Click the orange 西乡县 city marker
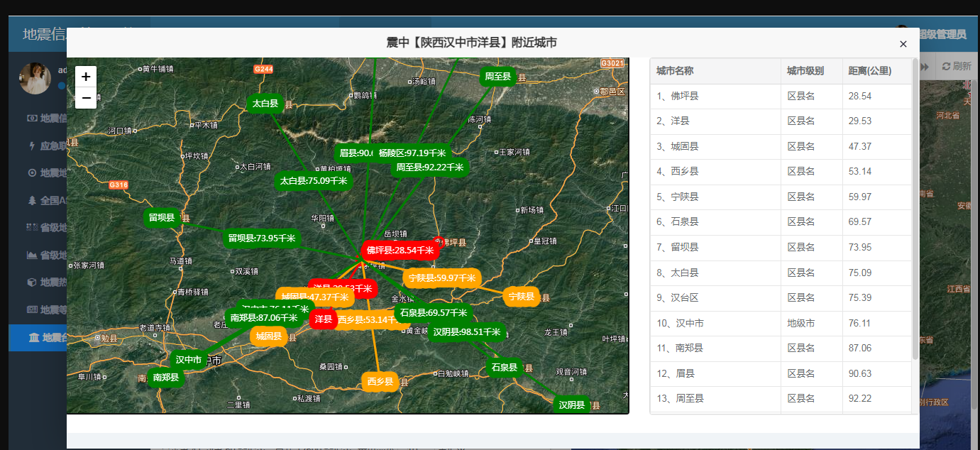The width and height of the screenshot is (980, 450). coord(380,382)
